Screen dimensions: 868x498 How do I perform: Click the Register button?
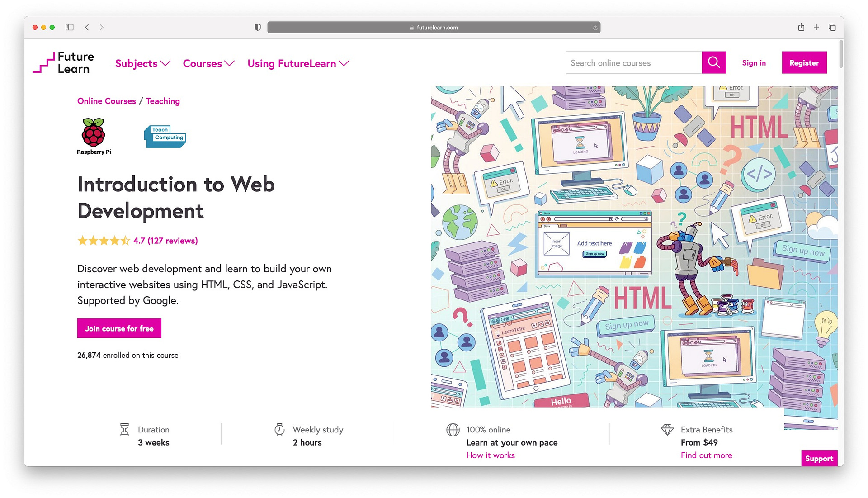coord(804,62)
